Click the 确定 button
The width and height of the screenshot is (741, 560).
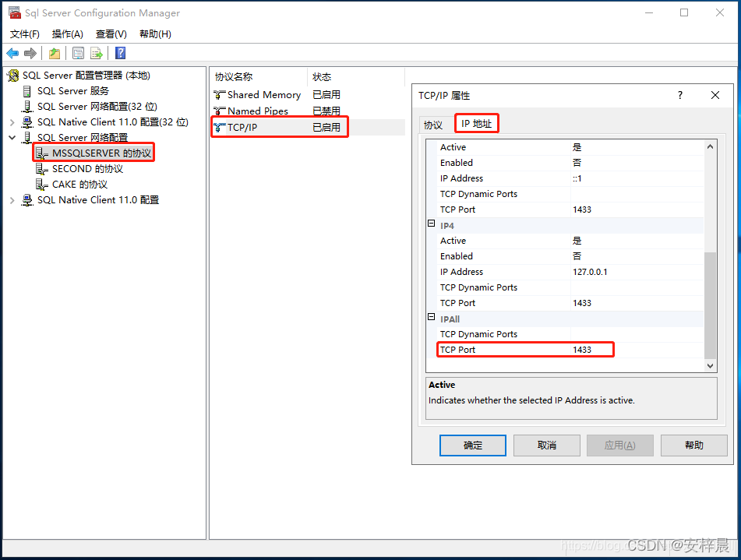pyautogui.click(x=473, y=446)
